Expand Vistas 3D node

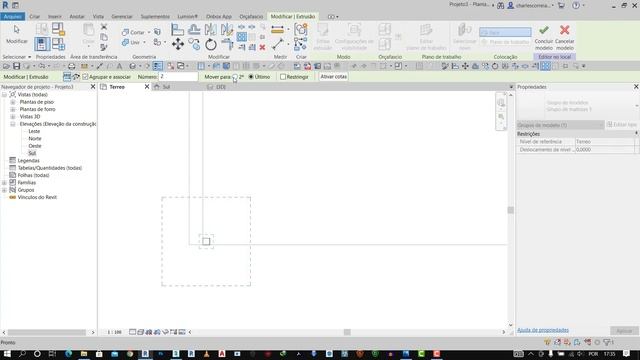pos(13,117)
